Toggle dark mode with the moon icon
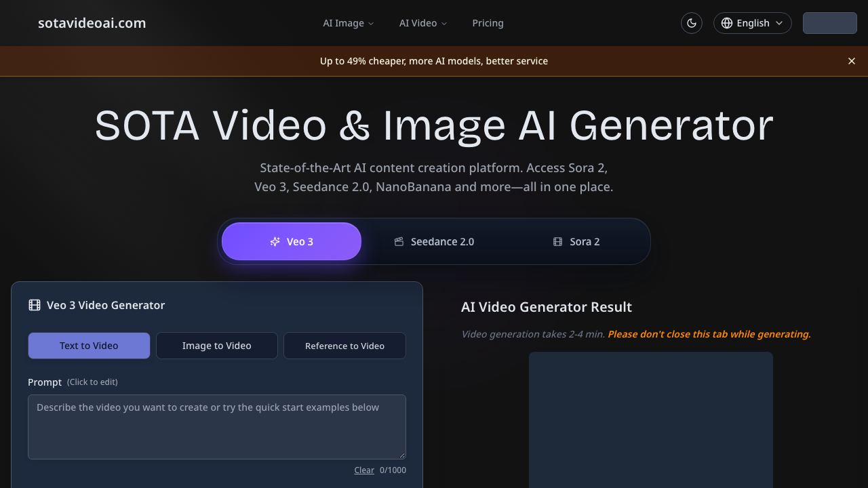Screen dimensions: 868x488 [692, 23]
